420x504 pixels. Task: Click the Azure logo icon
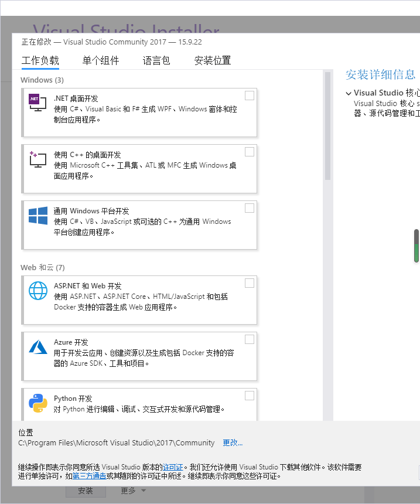pyautogui.click(x=38, y=347)
